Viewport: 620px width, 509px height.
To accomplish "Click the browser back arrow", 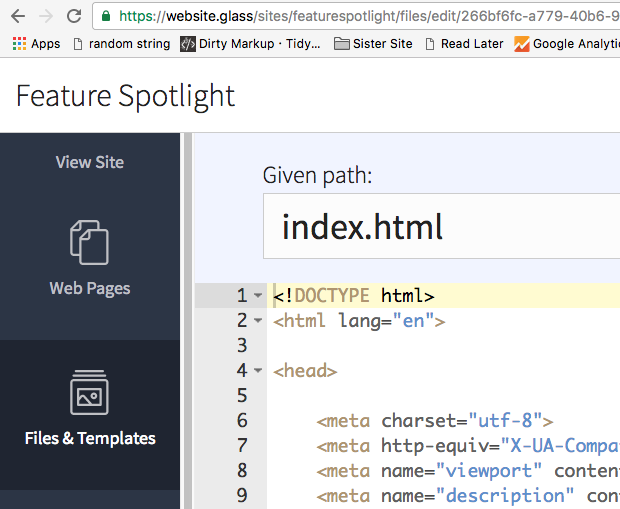I will pos(18,16).
